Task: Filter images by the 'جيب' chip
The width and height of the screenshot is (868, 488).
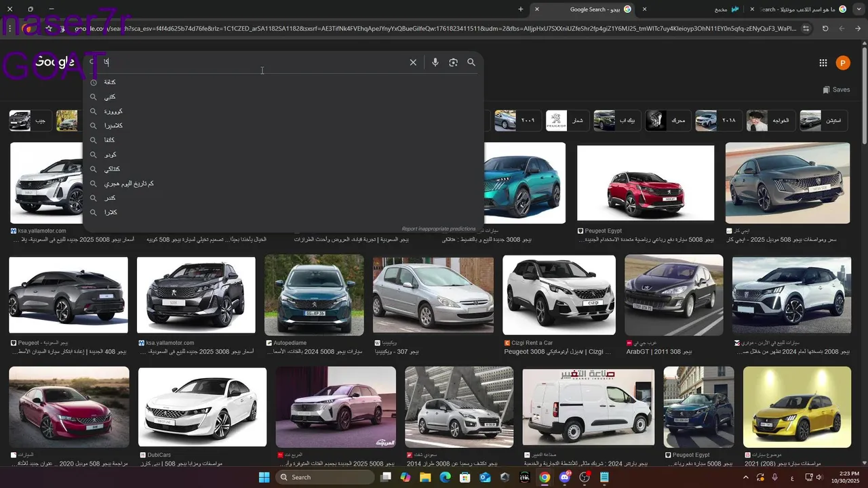Action: click(x=29, y=121)
